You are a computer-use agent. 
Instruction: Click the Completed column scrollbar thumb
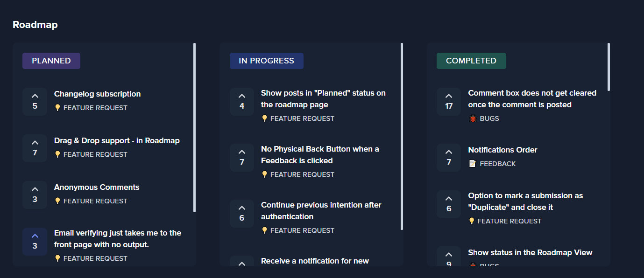pos(609,67)
